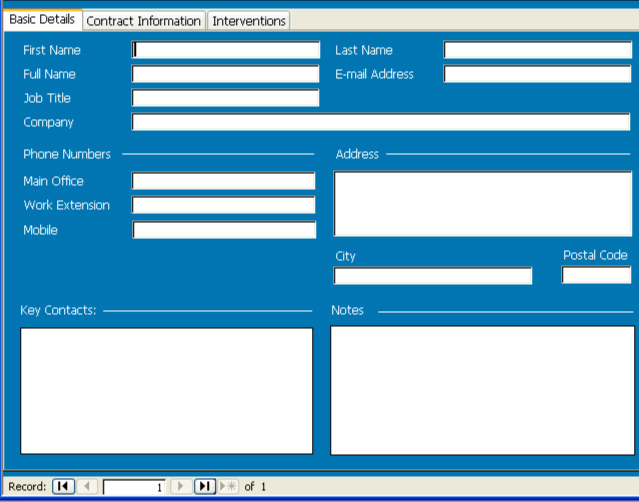Focus the Main Office phone field
639x502 pixels.
(223, 181)
